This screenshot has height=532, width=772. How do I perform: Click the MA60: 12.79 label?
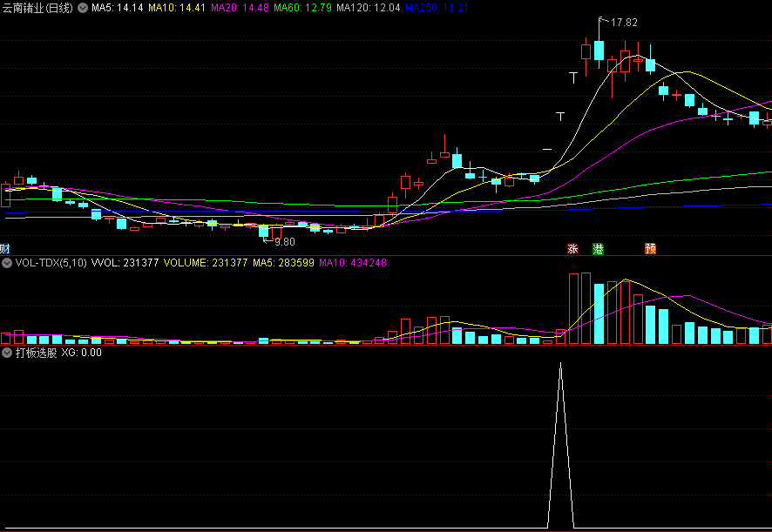click(303, 8)
